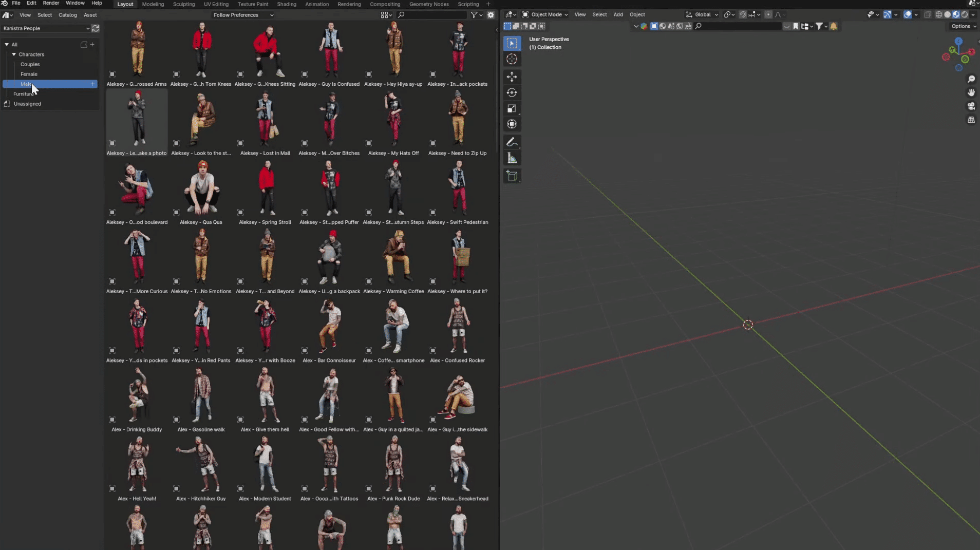
Task: Select the Aleksey - Qua Qua asset thumbnail
Action: tap(201, 188)
